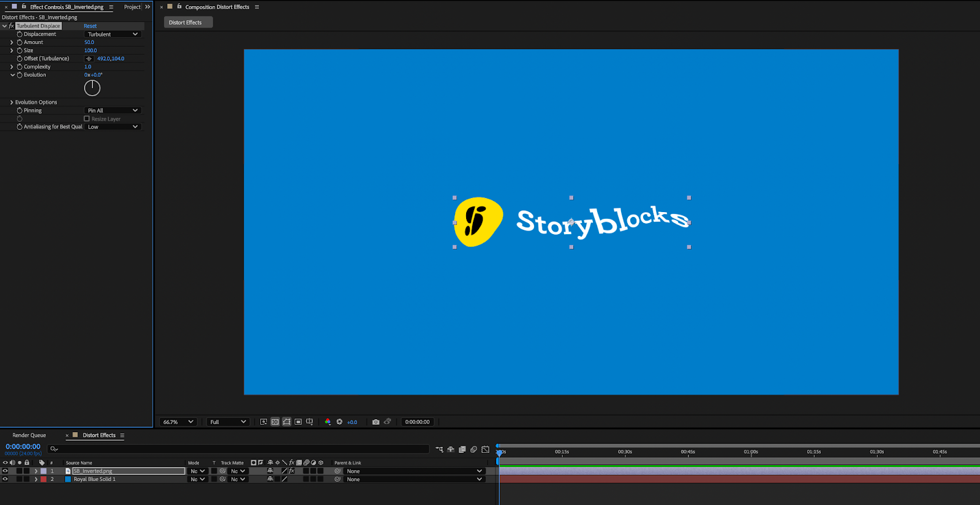Click the Distort Effects breadcrumb button in the viewer
The height and width of the screenshot is (505, 980).
point(188,22)
